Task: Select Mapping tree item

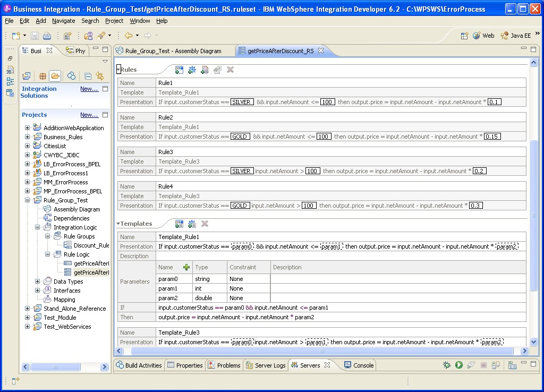Action: click(64, 300)
